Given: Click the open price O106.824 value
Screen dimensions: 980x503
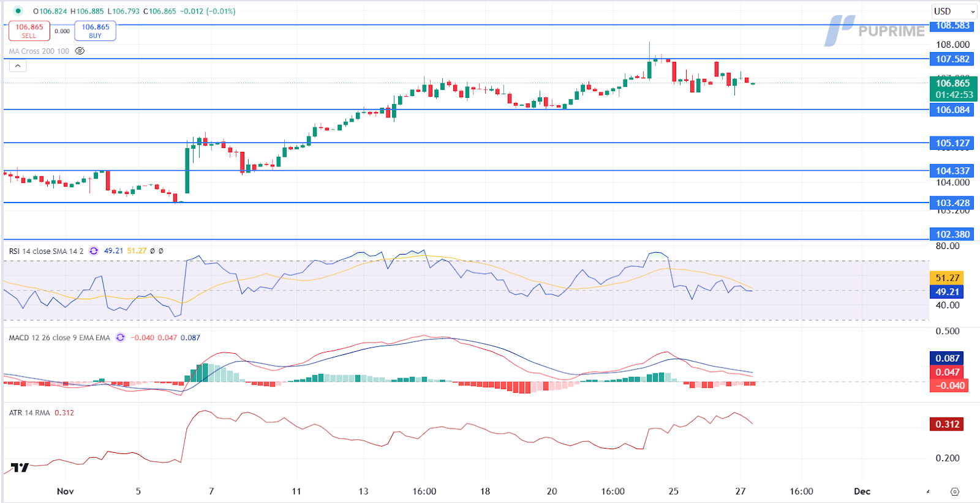Looking at the screenshot, I should [50, 11].
